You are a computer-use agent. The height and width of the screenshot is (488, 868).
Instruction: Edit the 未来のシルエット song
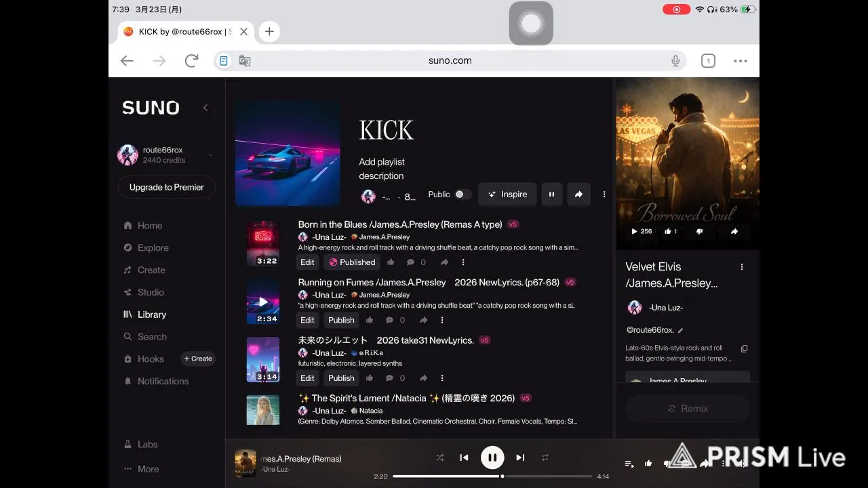[307, 378]
